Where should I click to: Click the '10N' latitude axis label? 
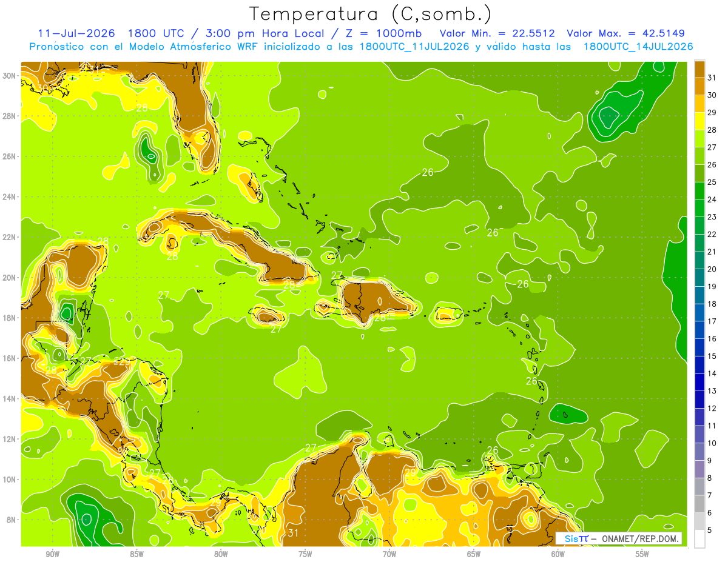[10, 480]
